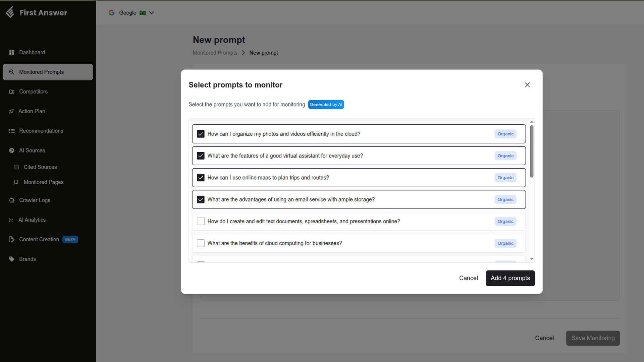This screenshot has width=644, height=362.
Task: Uncheck the virtual assistant features prompt
Action: coord(201,156)
